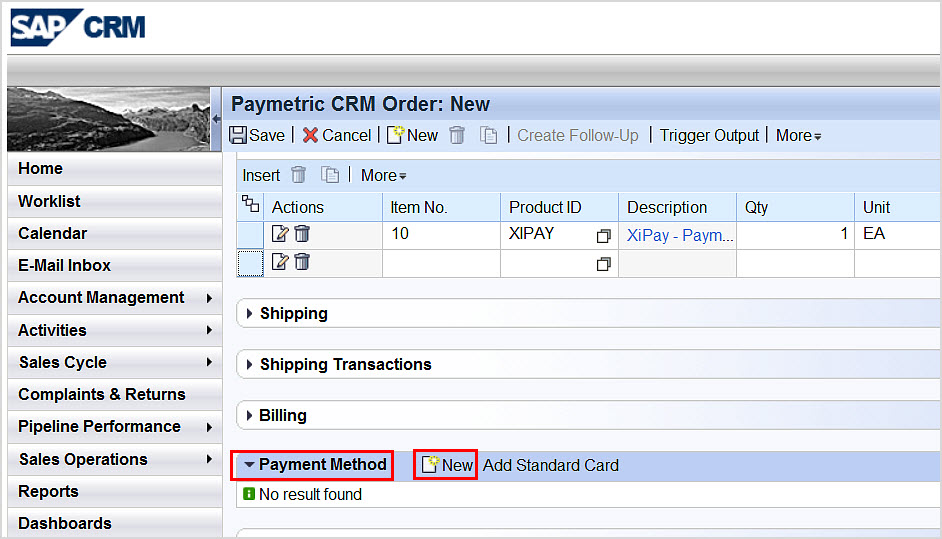This screenshot has width=942, height=539.
Task: Click the delete trash icon for item 10
Action: click(302, 233)
